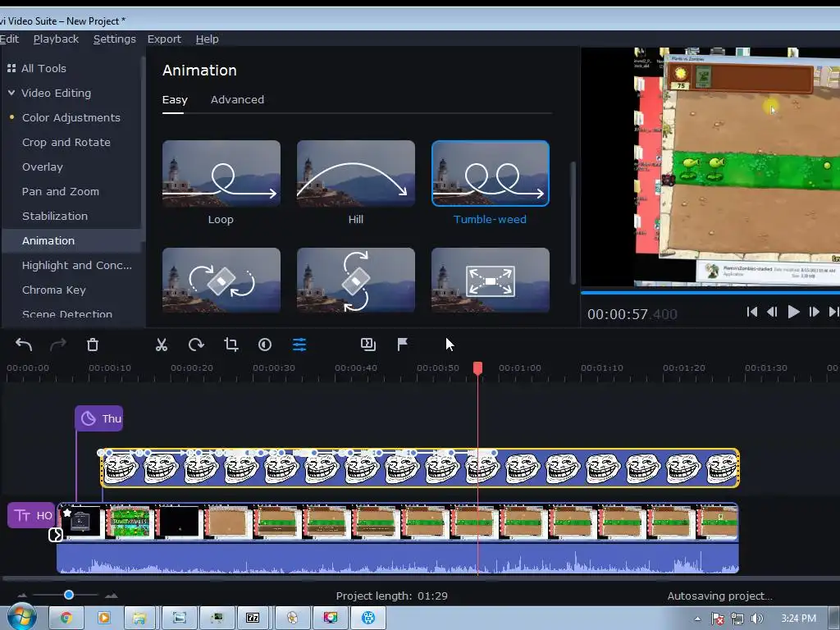
Task: Select Stabilization in sidebar
Action: (x=55, y=216)
